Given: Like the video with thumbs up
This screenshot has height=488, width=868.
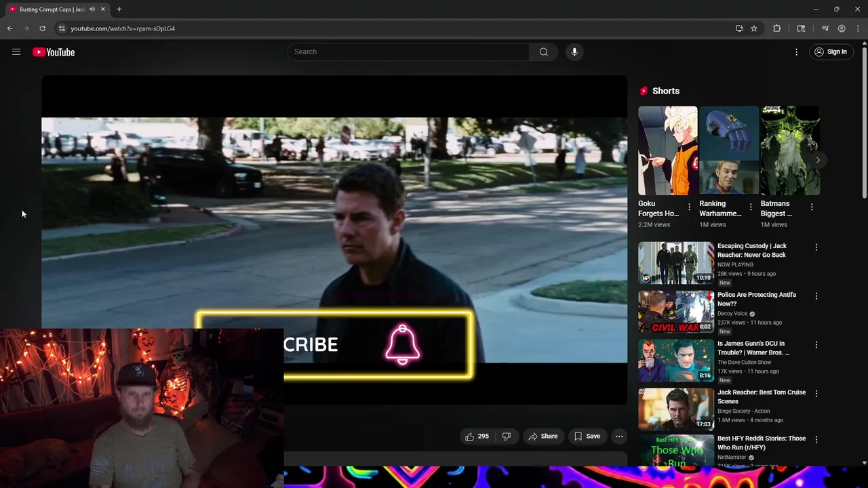Looking at the screenshot, I should coord(477,436).
